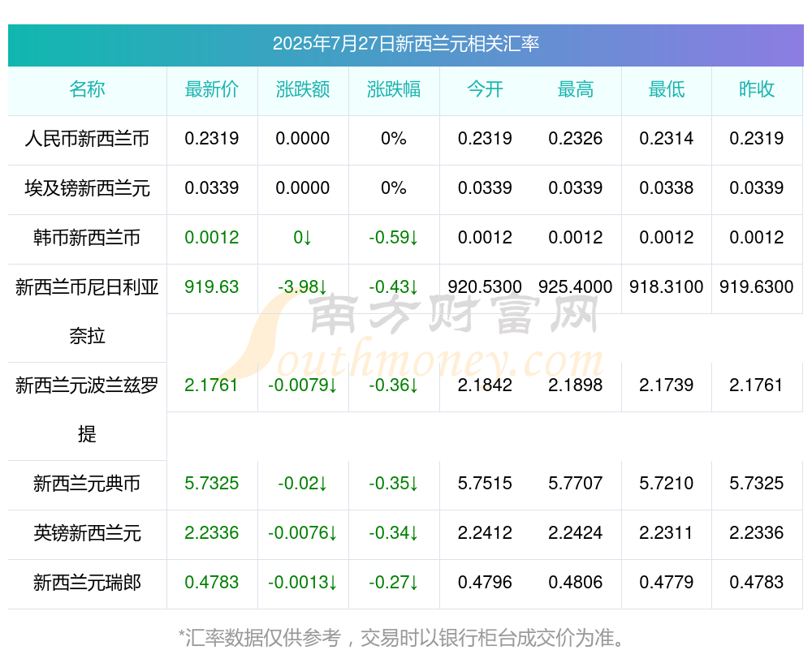This screenshot has width=812, height=663.
Task: Select the 韩币新西兰币 row name
Action: pos(87,238)
